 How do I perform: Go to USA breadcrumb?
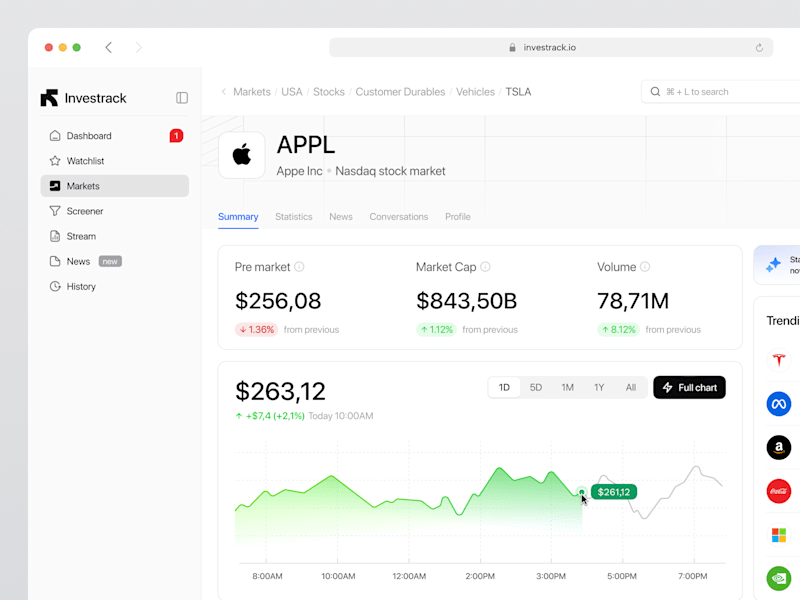tap(292, 92)
